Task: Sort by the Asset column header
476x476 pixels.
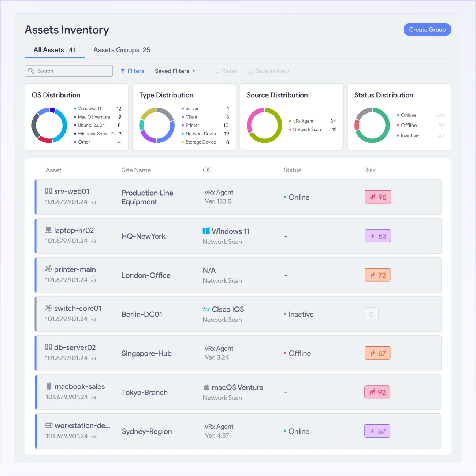Action: (x=53, y=170)
